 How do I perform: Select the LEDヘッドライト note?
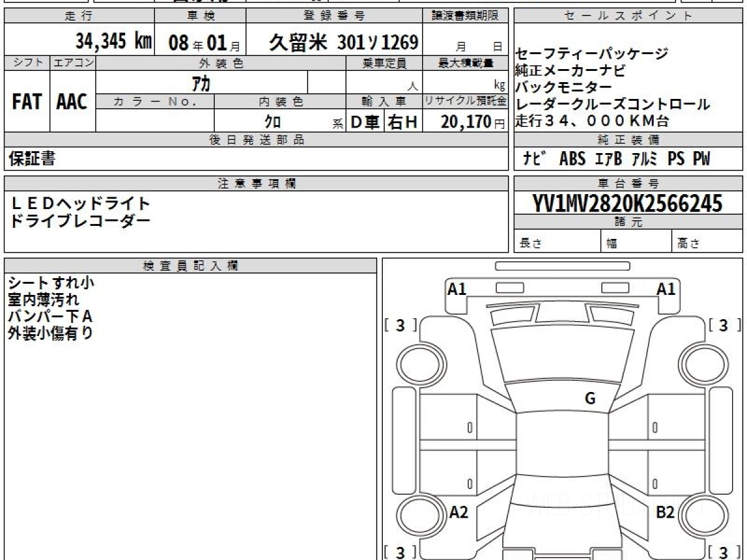coord(81,203)
